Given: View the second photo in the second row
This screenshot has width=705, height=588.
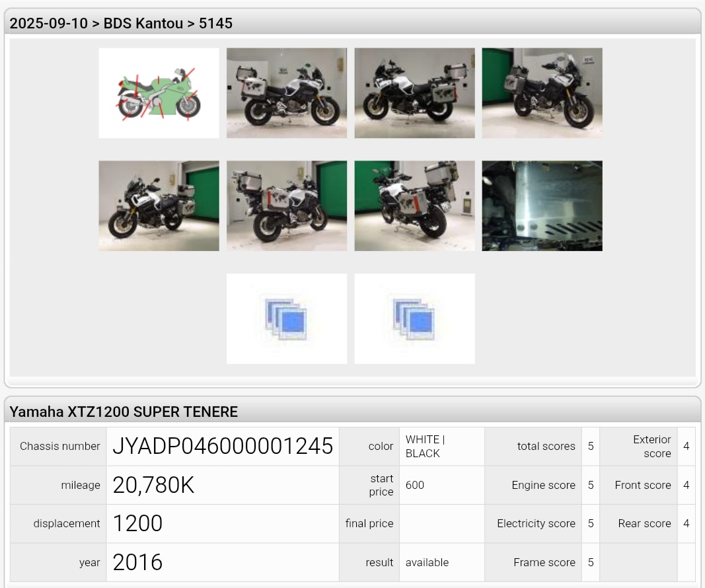Looking at the screenshot, I should point(286,205).
